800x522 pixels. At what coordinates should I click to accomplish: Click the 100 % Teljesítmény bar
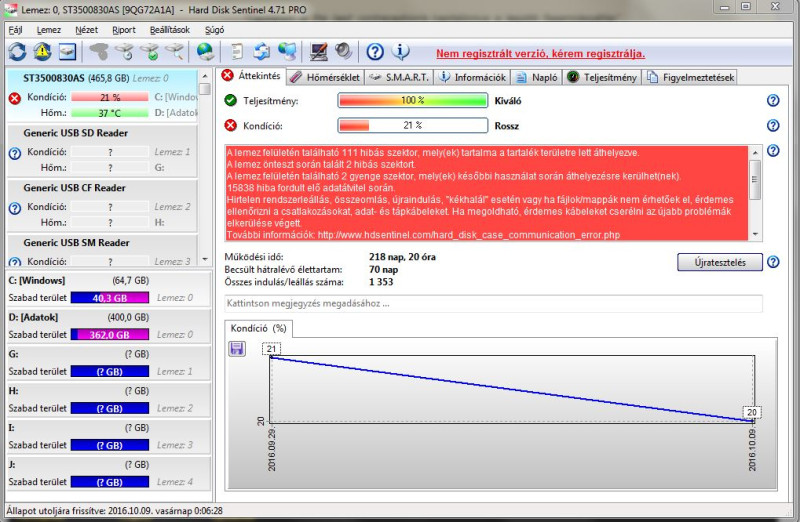coord(412,100)
